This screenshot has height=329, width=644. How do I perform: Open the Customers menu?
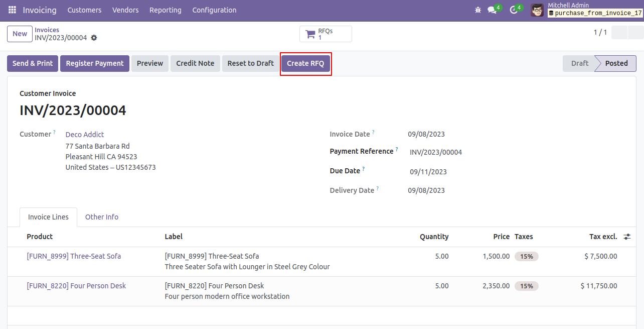coord(84,10)
